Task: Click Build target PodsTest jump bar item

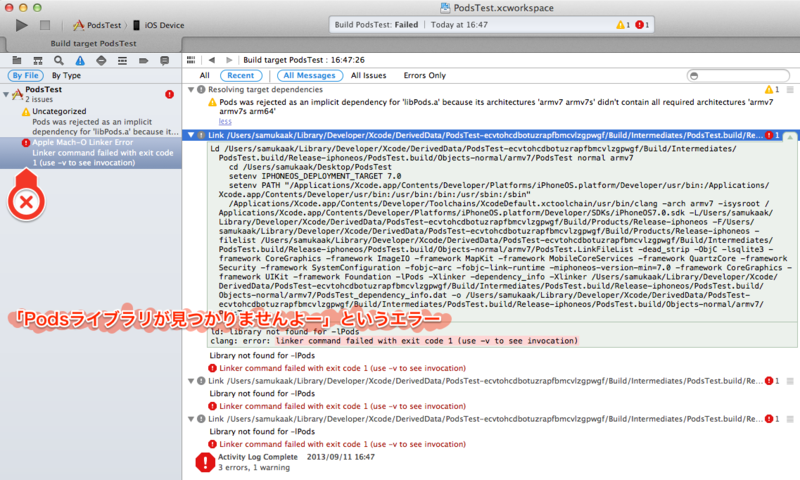Action: 304,60
